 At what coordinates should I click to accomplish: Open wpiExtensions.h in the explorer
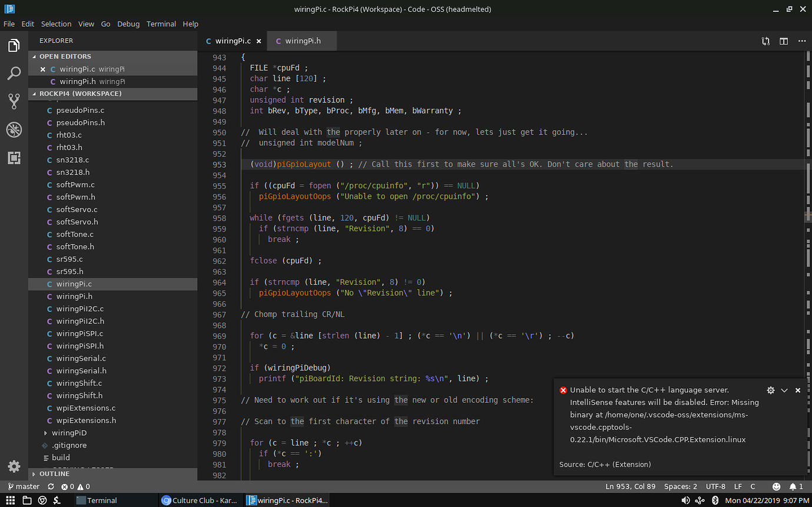(x=113, y=421)
